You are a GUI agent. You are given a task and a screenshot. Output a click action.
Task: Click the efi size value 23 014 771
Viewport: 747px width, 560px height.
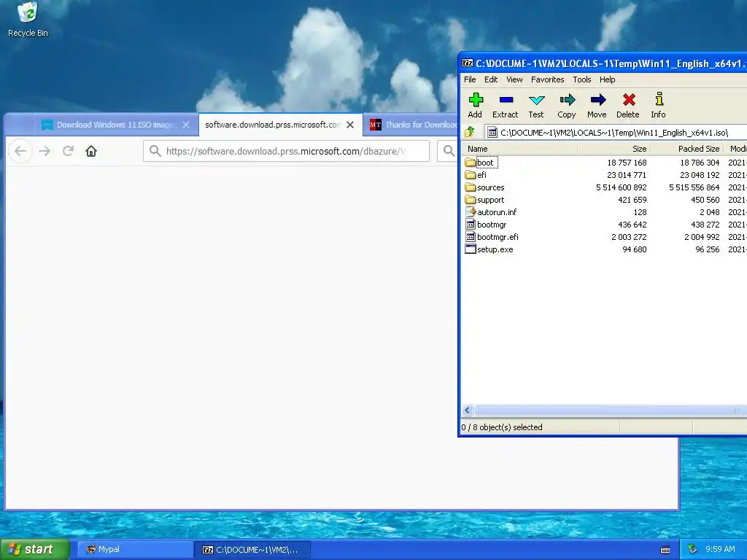pyautogui.click(x=627, y=175)
